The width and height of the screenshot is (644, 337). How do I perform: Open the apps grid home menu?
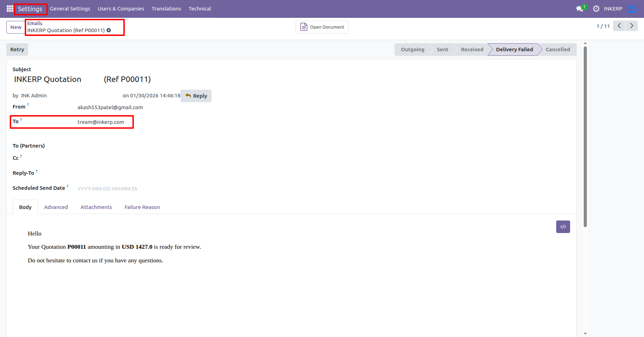tap(10, 9)
